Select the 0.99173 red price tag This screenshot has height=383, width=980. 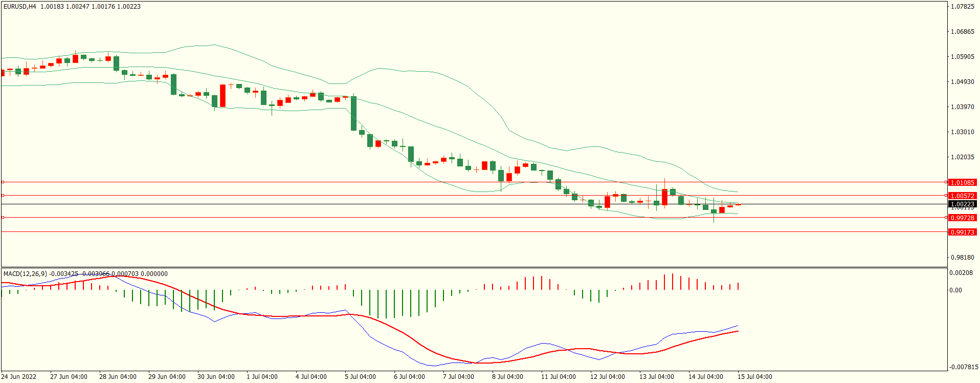pos(962,232)
